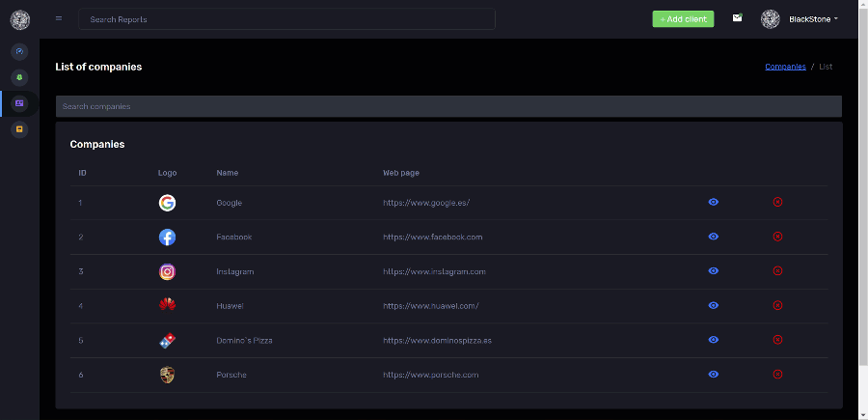Open the orange box sidebar icon
This screenshot has height=420, width=868.
[x=19, y=129]
